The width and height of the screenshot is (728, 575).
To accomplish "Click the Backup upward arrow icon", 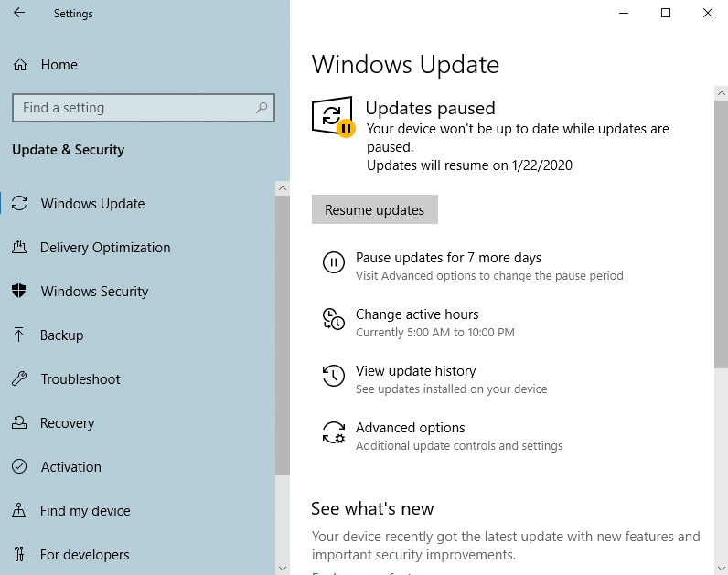I will point(18,335).
